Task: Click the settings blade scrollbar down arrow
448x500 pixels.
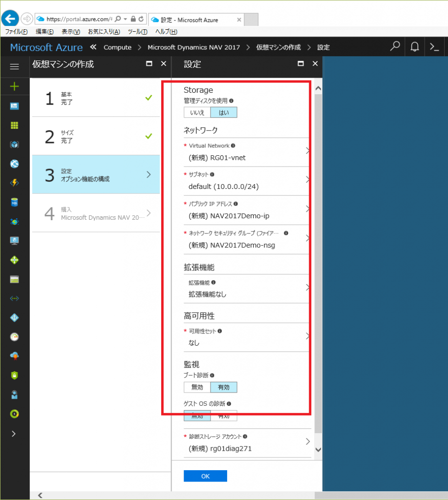Action: pos(318,450)
